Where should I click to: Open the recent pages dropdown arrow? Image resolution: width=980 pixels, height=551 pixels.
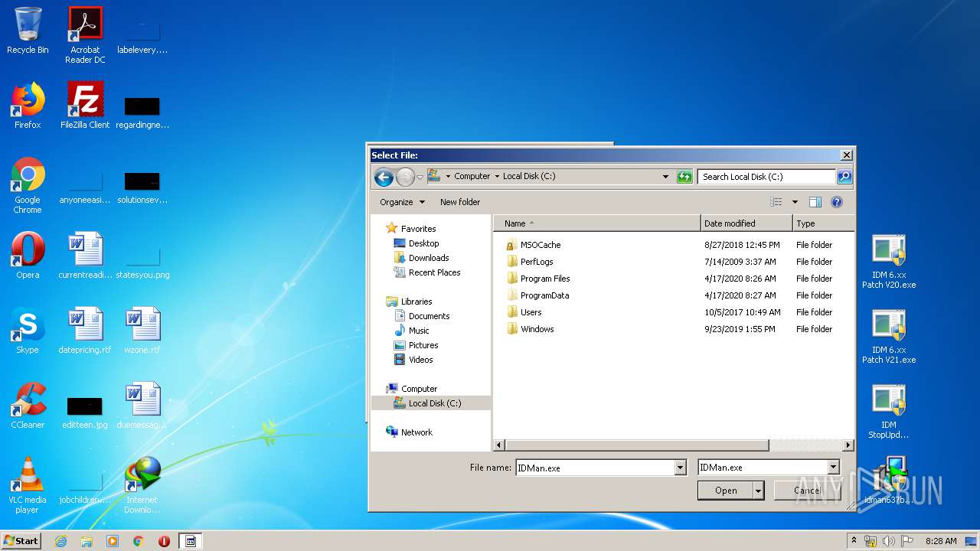420,178
